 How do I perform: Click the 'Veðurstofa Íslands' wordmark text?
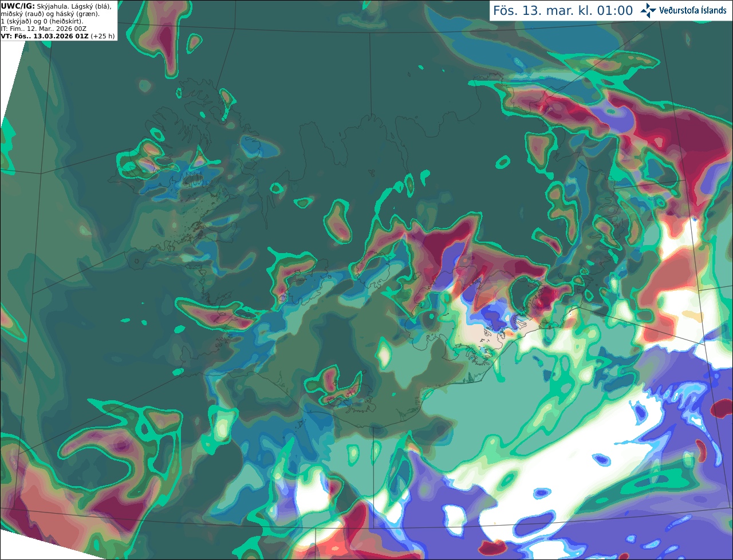692,10
